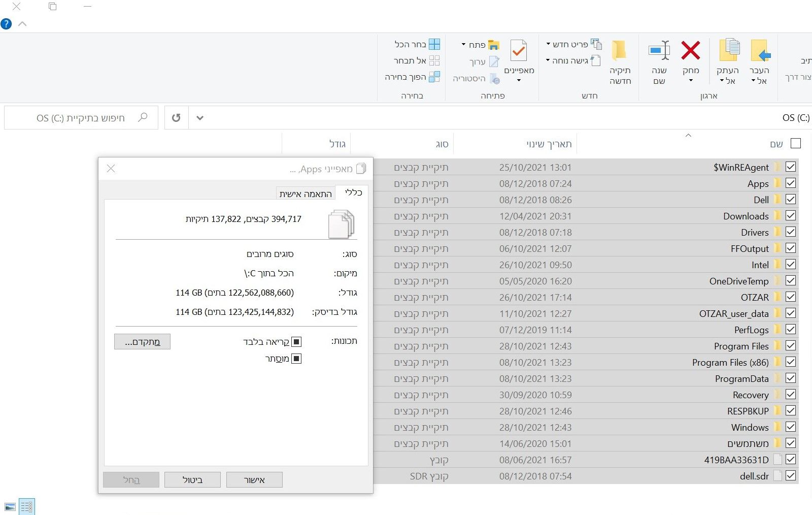Toggle Hidden (מוסתר) checkbox

pyautogui.click(x=297, y=359)
